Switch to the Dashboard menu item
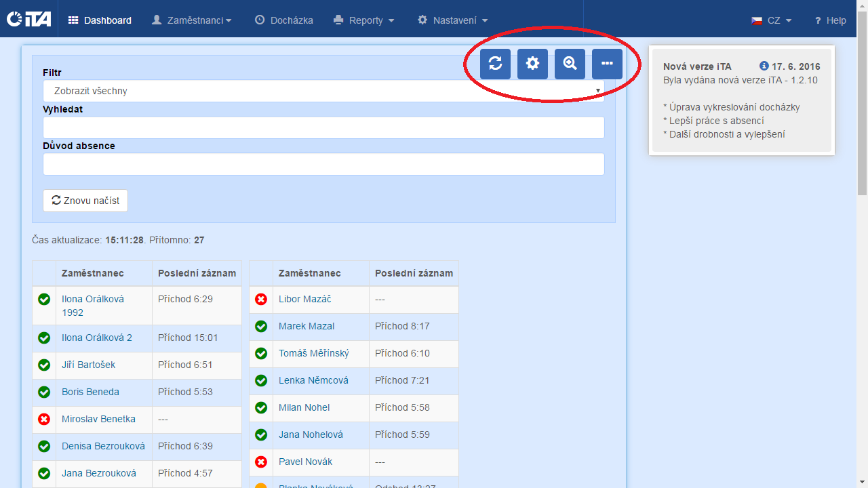The height and width of the screenshot is (488, 868). click(99, 20)
